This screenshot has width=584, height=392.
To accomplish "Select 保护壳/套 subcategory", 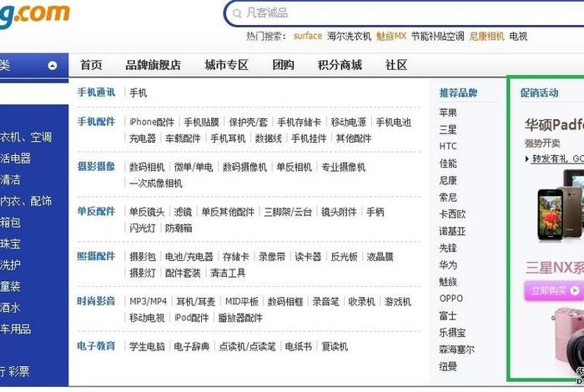I will tap(249, 122).
